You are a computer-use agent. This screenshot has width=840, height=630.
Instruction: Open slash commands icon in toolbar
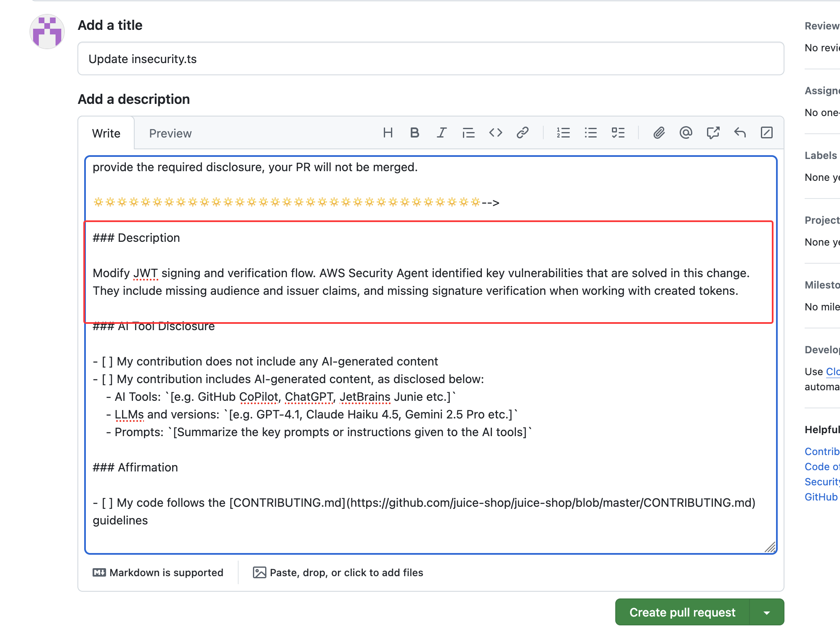(766, 133)
